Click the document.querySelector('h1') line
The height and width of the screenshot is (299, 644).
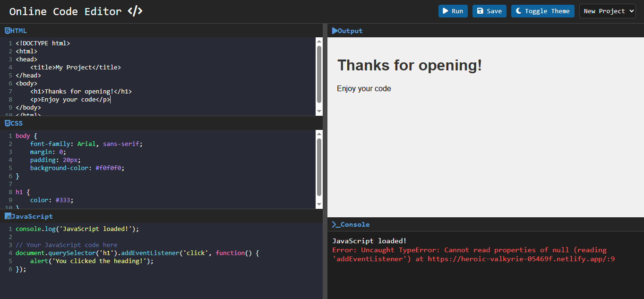[x=137, y=253]
